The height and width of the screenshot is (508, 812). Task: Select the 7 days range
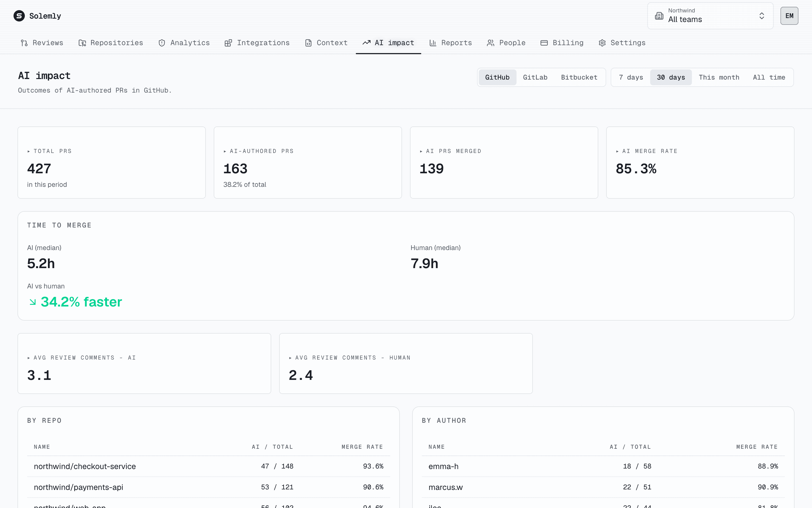(631, 77)
